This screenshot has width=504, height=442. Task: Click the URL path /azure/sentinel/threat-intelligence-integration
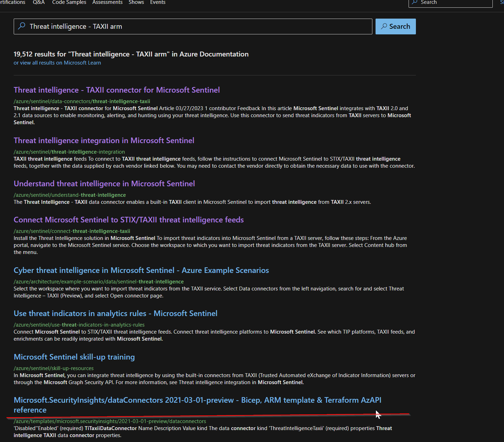(69, 152)
